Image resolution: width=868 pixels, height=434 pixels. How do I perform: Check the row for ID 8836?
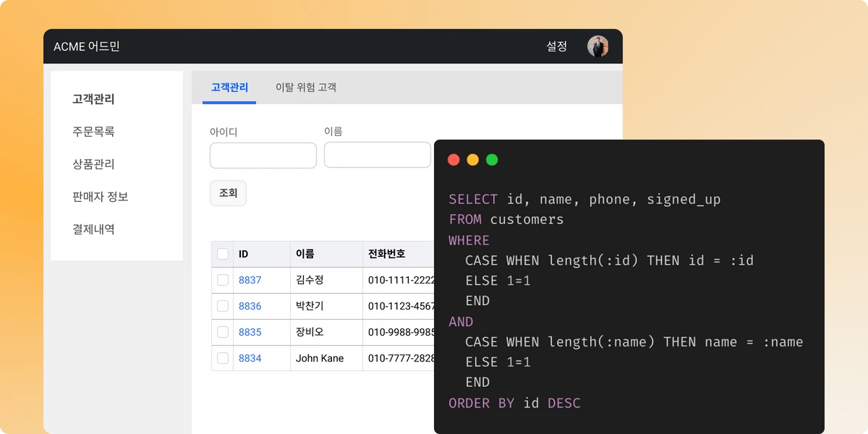pos(223,306)
